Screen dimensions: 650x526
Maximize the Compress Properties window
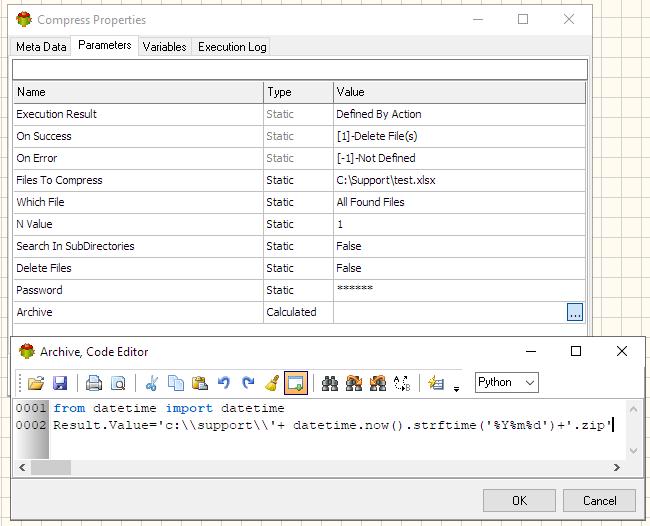(x=523, y=19)
